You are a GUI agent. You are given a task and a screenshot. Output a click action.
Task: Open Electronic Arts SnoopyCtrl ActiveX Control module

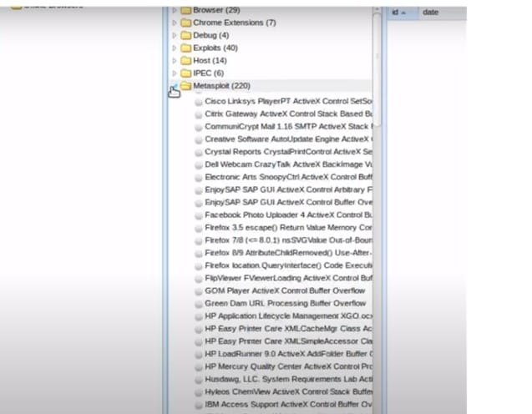[288, 177]
